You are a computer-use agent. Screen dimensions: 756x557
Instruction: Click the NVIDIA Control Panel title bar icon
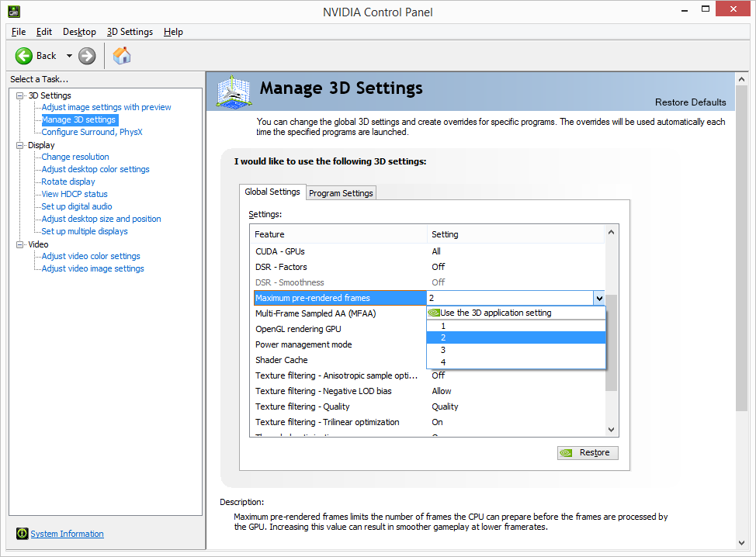click(13, 12)
